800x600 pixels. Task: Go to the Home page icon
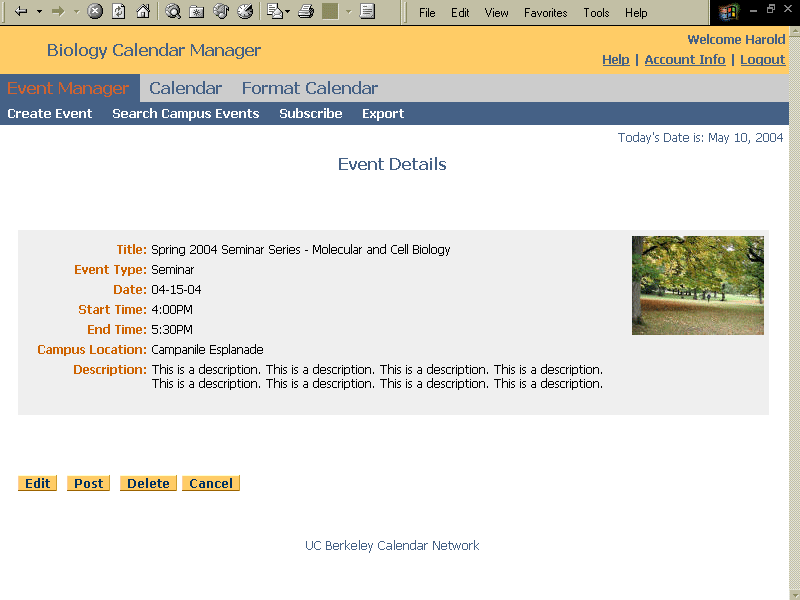(x=143, y=11)
